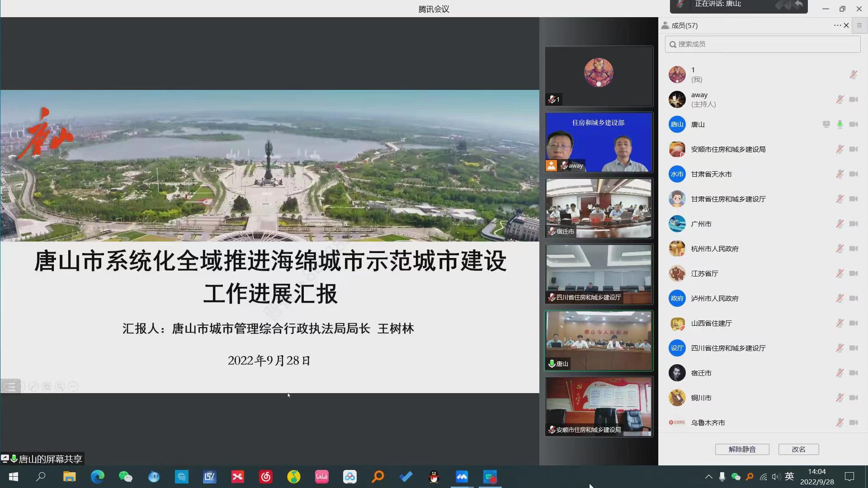Click camera icon in away host row
Viewport: 868px width, 488px height.
(854, 99)
